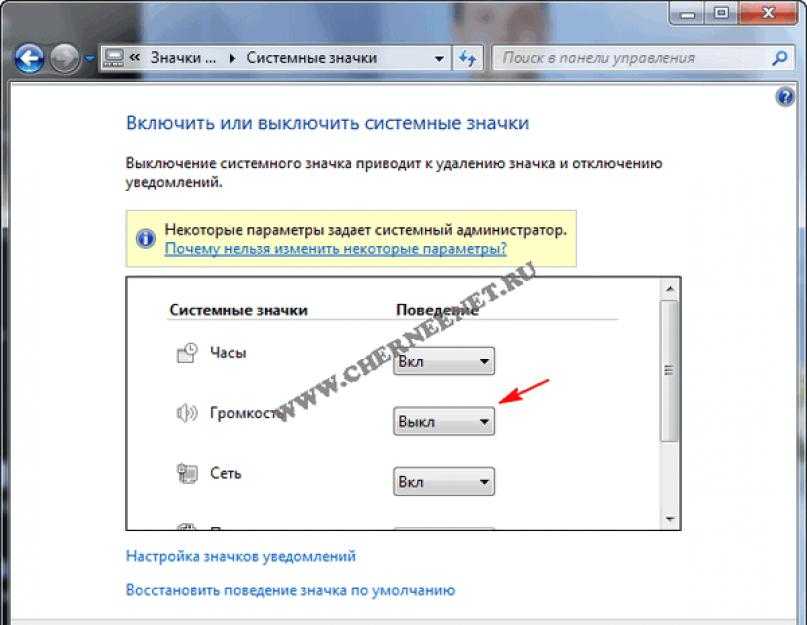Click the greyed Forward navigation button
The height and width of the screenshot is (625, 807).
[x=65, y=59]
